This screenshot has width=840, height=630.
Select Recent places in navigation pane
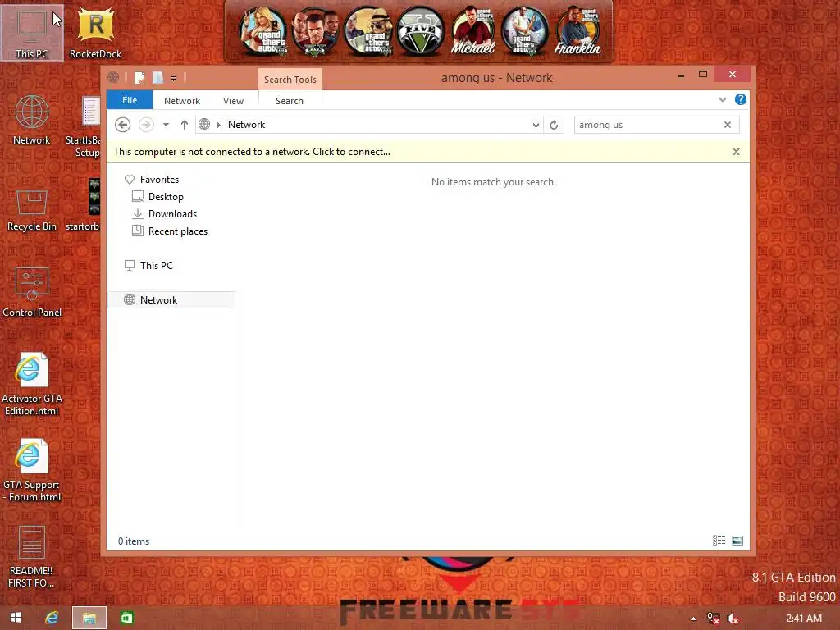170,231
